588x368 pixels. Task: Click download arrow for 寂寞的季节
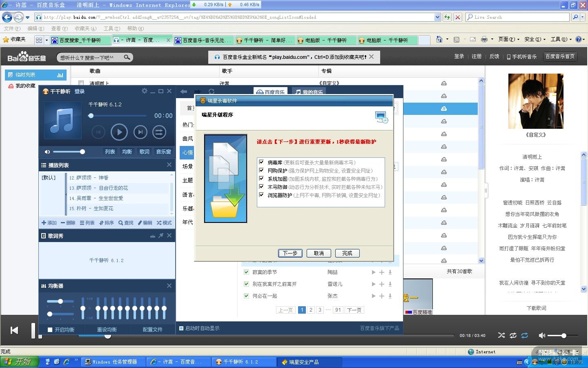pyautogui.click(x=390, y=272)
